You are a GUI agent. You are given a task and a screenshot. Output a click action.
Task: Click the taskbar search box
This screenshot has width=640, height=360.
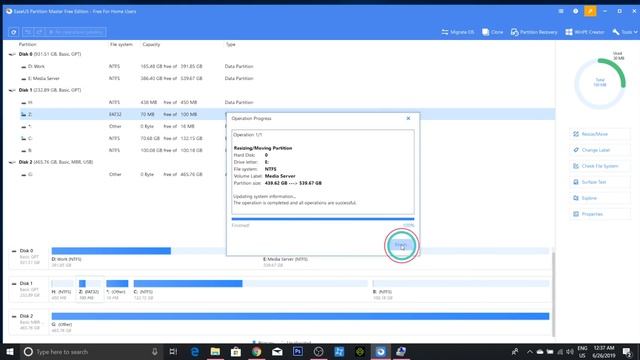pos(91,352)
